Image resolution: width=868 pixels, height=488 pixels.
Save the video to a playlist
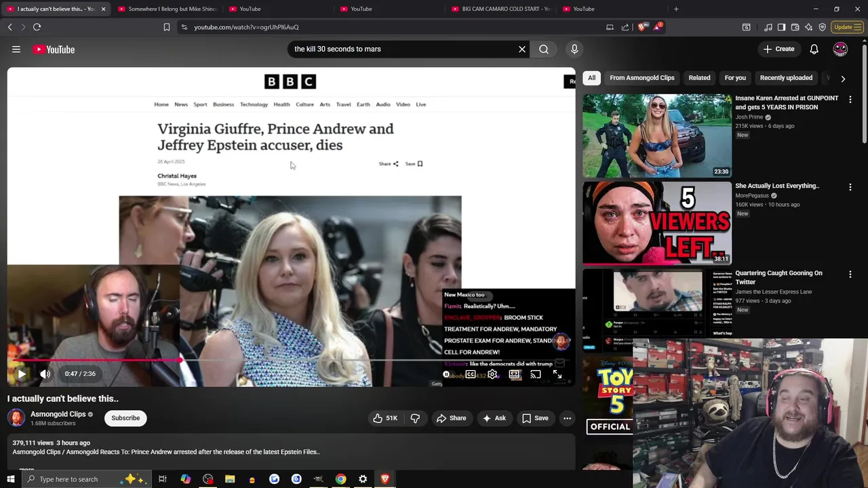(x=535, y=418)
